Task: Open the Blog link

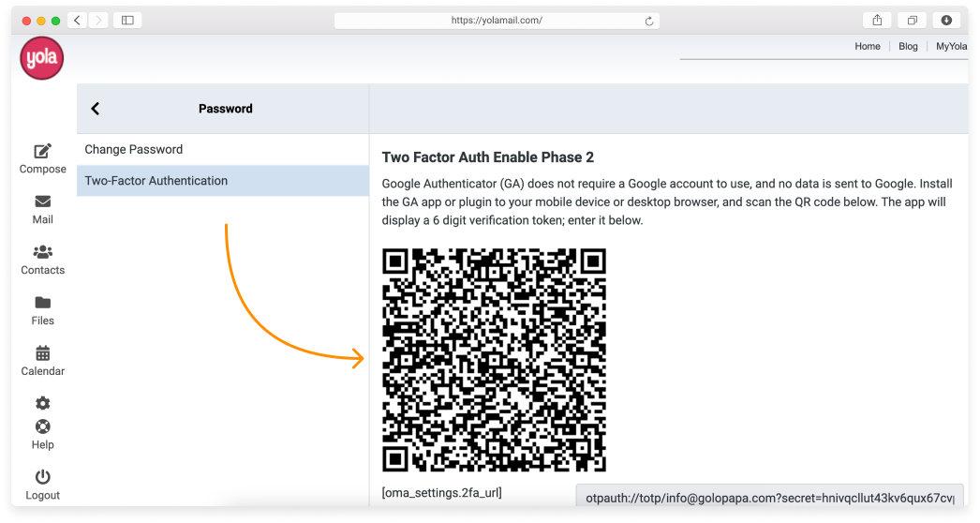Action: click(908, 46)
